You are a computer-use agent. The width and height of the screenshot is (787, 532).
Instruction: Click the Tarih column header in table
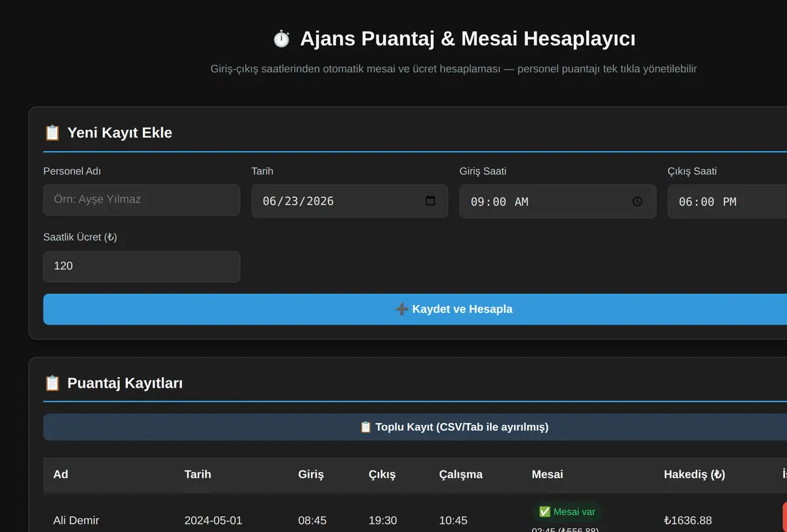point(197,474)
